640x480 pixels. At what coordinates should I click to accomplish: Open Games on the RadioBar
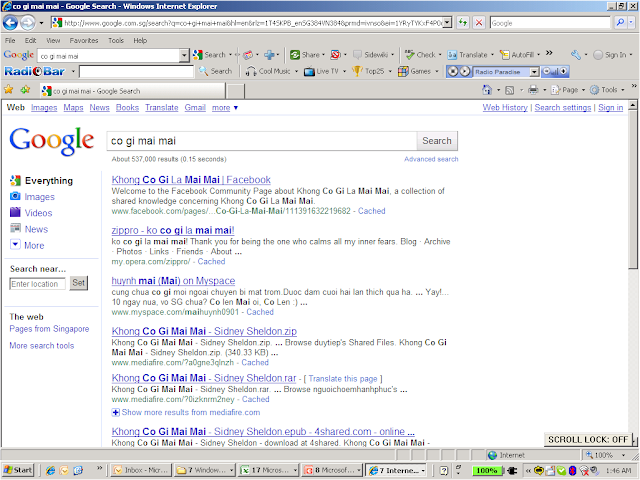coord(415,71)
